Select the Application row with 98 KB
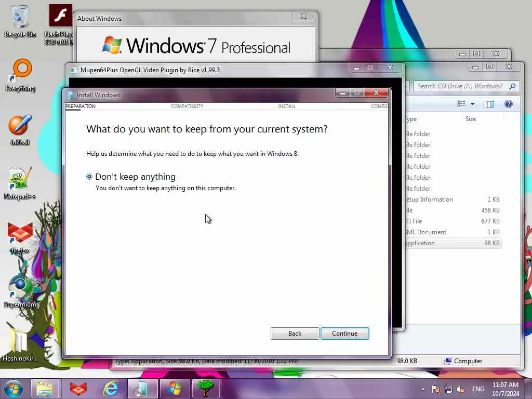The image size is (532, 399). 453,243
